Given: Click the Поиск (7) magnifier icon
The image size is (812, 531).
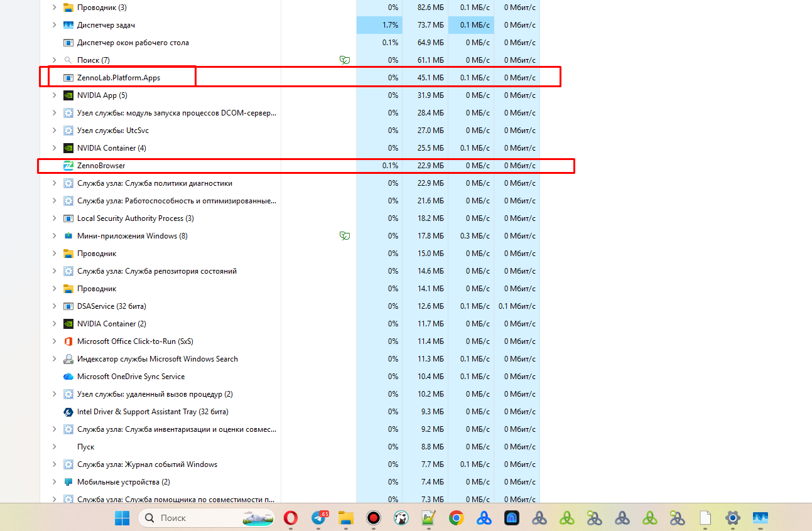Looking at the screenshot, I should (x=68, y=60).
